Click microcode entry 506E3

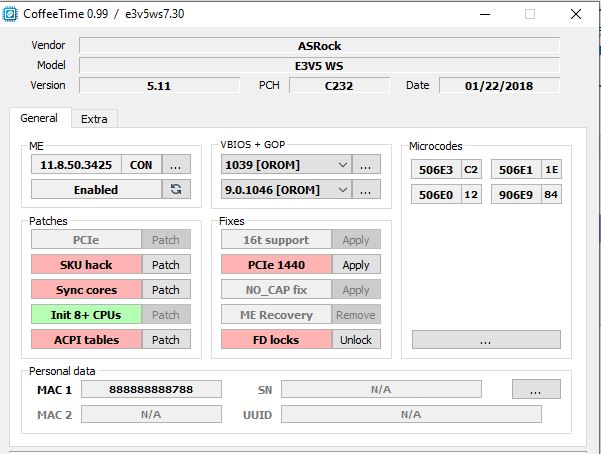pyautogui.click(x=436, y=169)
